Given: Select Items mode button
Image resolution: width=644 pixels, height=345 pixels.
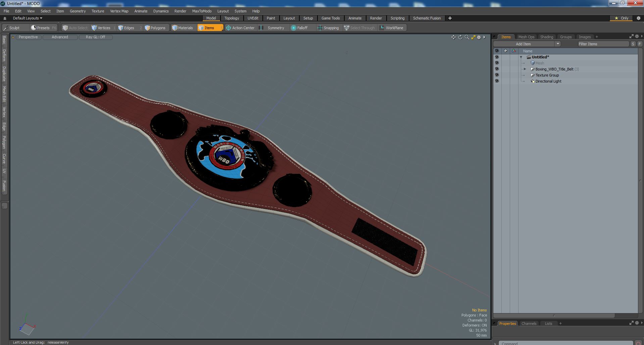Looking at the screenshot, I should [x=210, y=28].
